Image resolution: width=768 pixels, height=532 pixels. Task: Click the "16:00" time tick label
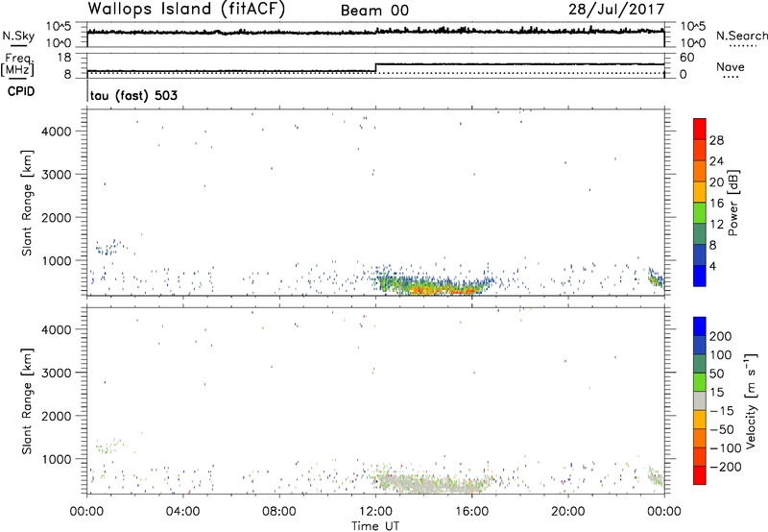471,512
